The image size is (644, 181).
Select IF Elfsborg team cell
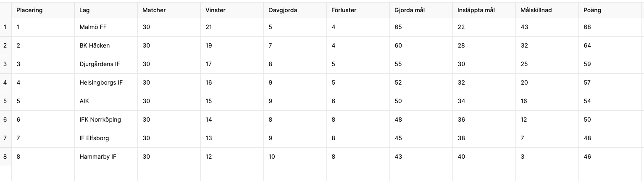[x=106, y=138]
